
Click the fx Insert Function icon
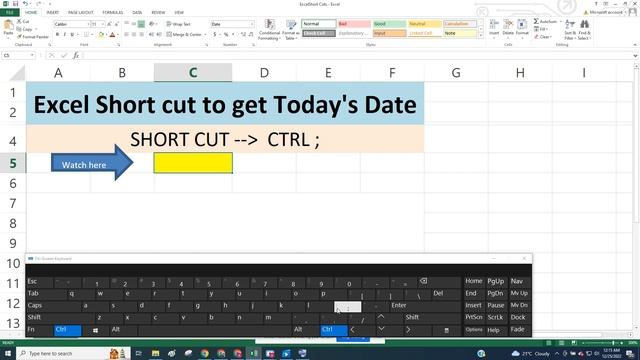[x=76, y=56]
